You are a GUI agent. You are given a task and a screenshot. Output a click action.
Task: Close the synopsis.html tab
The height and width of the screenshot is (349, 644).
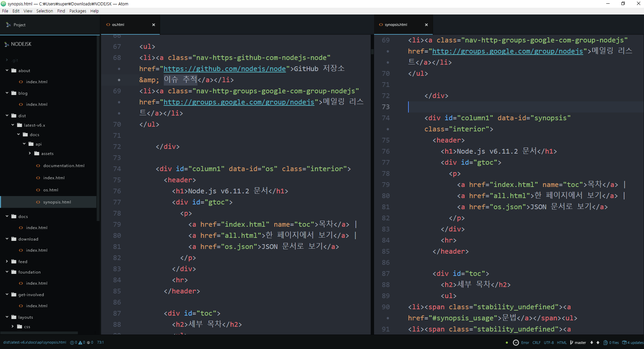tap(426, 25)
